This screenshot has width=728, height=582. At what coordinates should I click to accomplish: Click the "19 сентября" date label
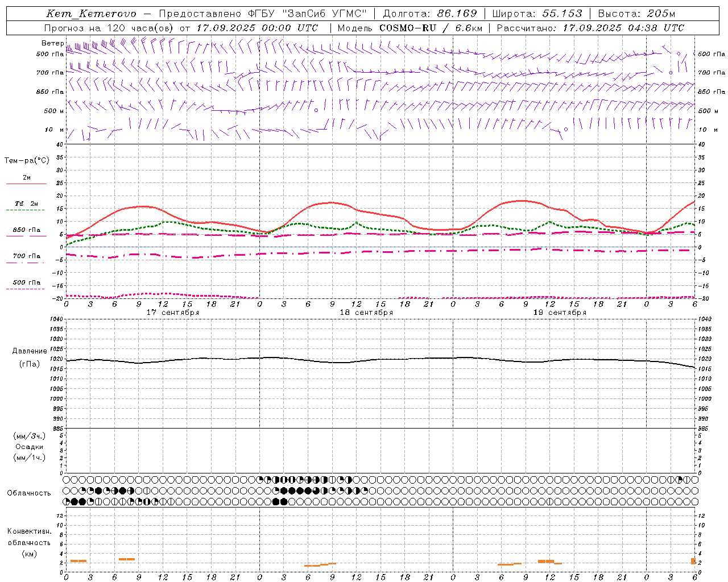pos(560,313)
